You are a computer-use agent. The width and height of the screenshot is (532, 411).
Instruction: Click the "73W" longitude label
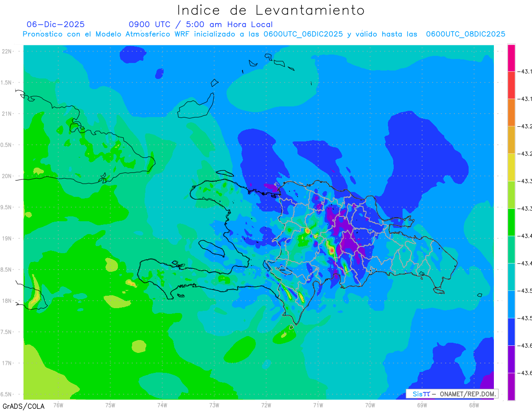tap(214, 405)
